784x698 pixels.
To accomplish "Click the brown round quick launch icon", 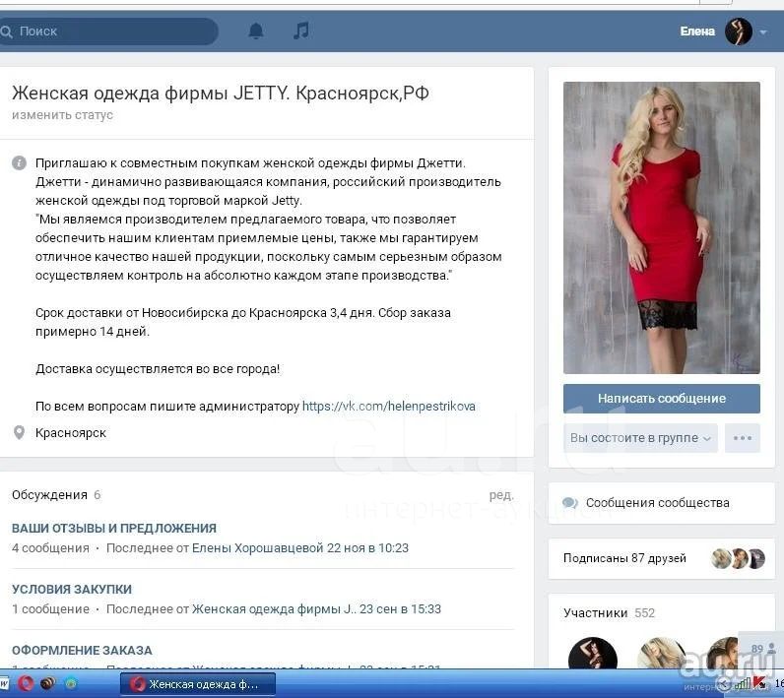I will click(48, 683).
